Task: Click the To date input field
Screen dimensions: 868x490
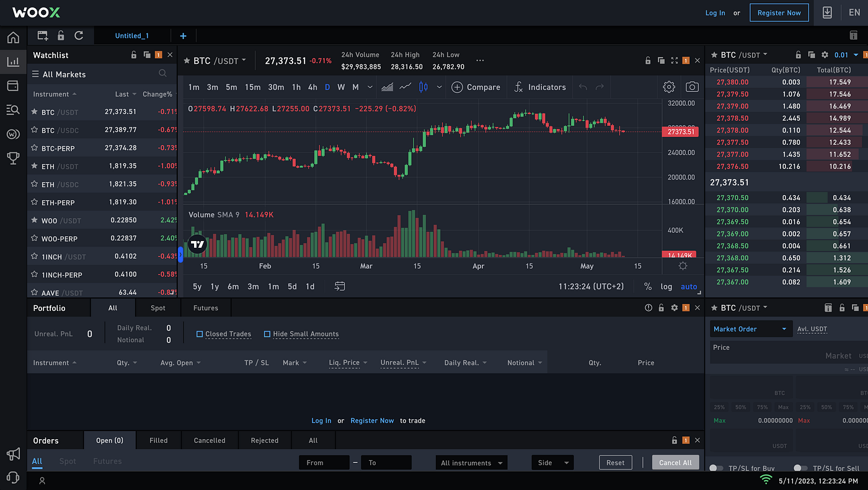Action: (x=386, y=463)
